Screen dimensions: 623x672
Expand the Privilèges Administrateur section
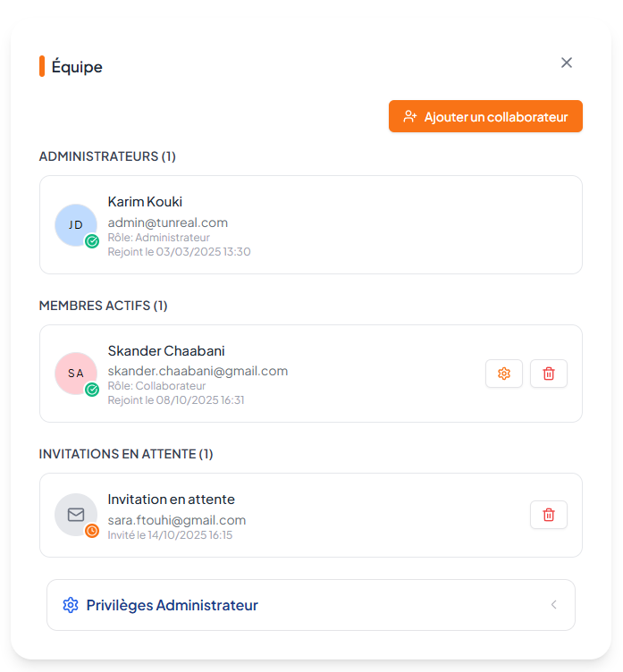click(172, 605)
